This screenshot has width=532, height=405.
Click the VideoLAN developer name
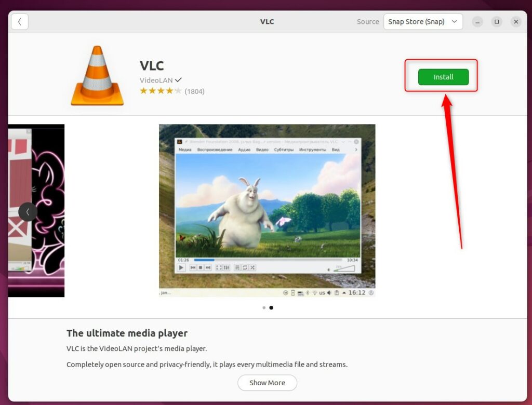156,80
